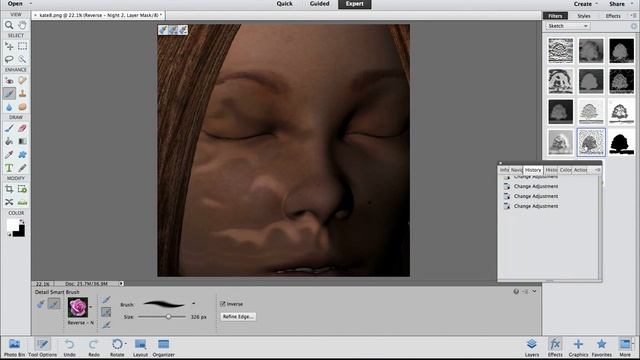Open the Favorites panel
This screenshot has width=640, height=360.
click(602, 348)
